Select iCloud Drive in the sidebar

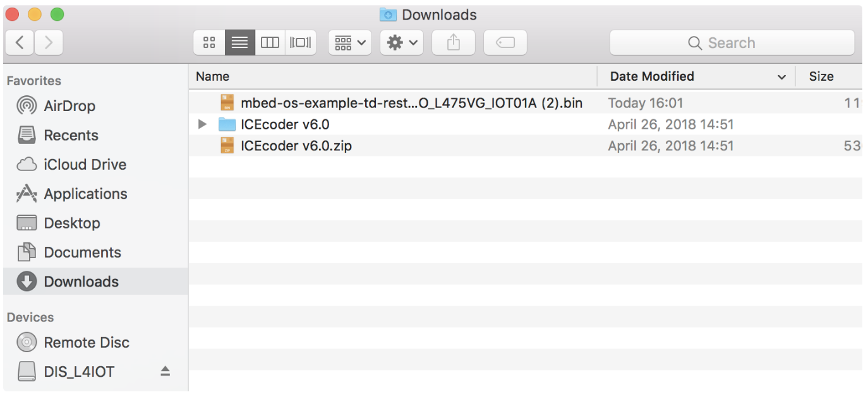coord(85,165)
